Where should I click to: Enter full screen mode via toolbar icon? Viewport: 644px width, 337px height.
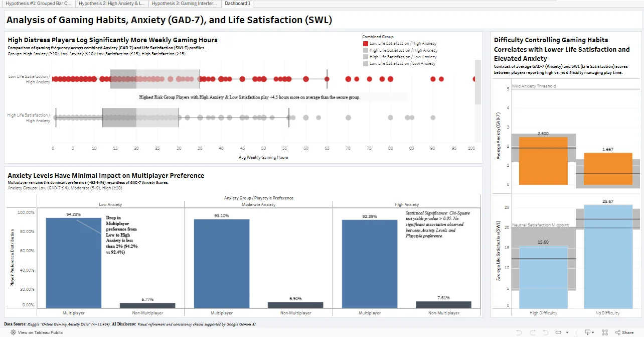(x=605, y=332)
